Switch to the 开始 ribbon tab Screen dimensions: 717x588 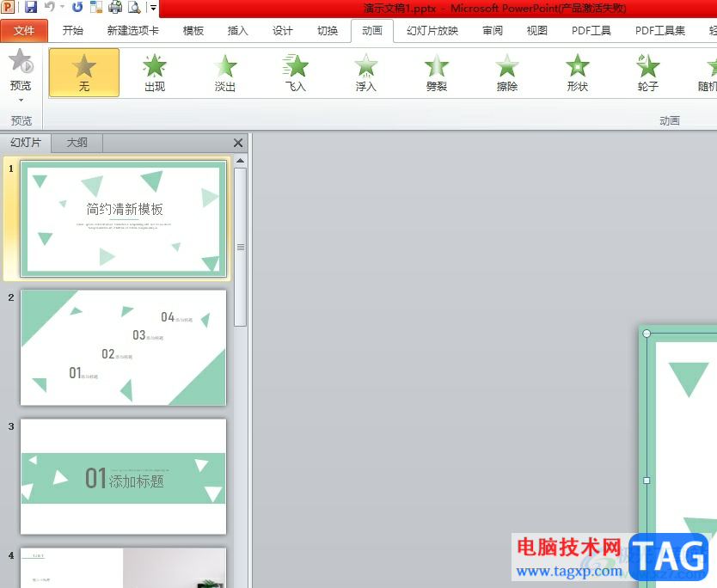[73, 31]
